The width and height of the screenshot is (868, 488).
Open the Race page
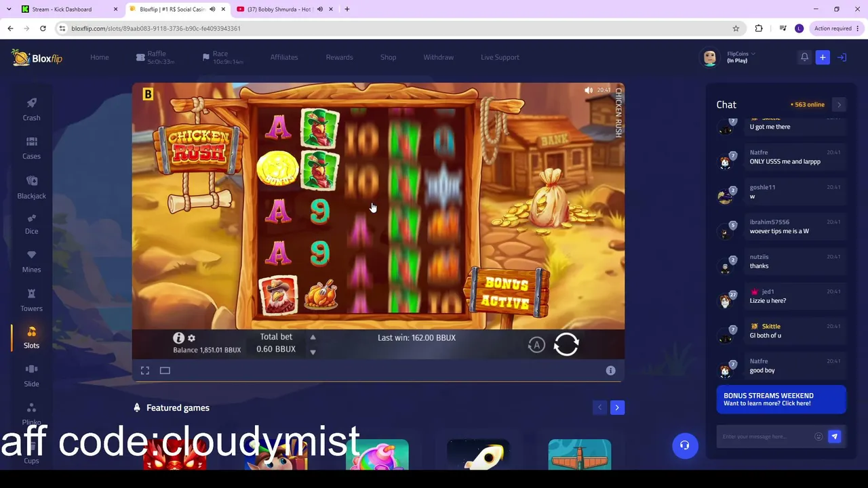point(222,58)
